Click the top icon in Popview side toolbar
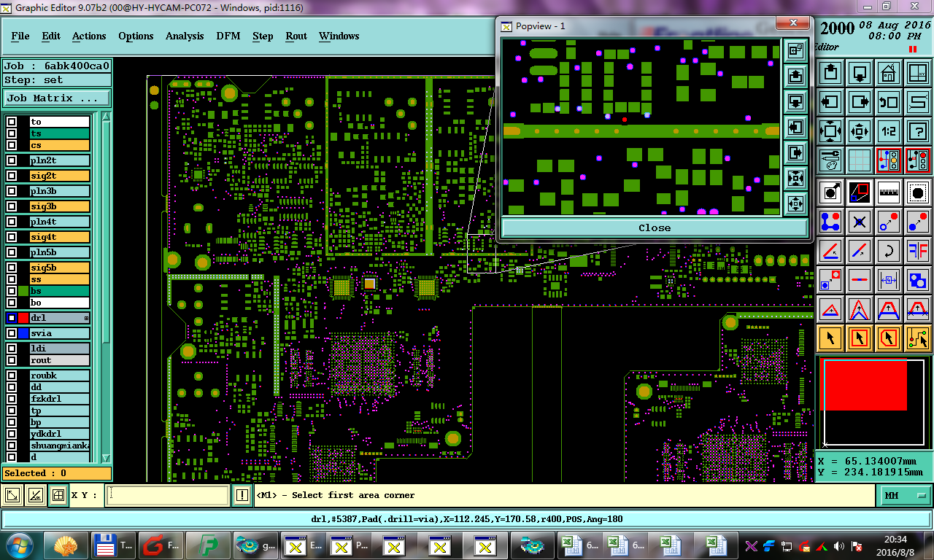 point(795,50)
